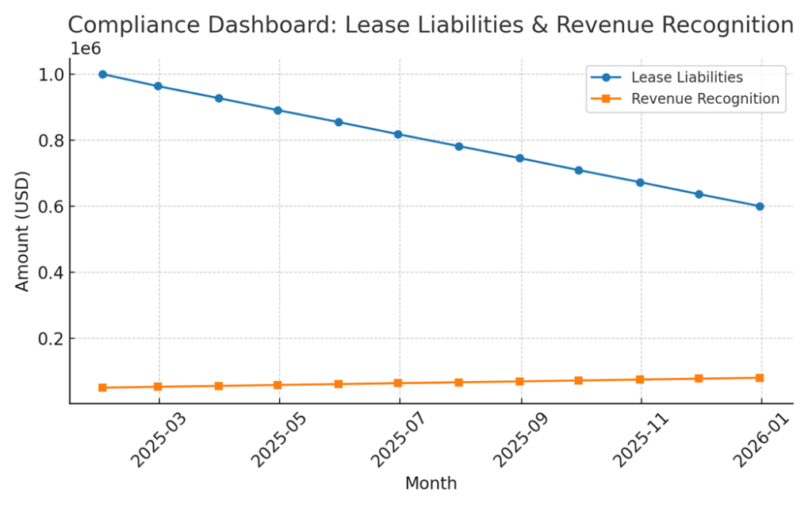Click the orange Revenue Recognition legend marker

tap(607, 99)
